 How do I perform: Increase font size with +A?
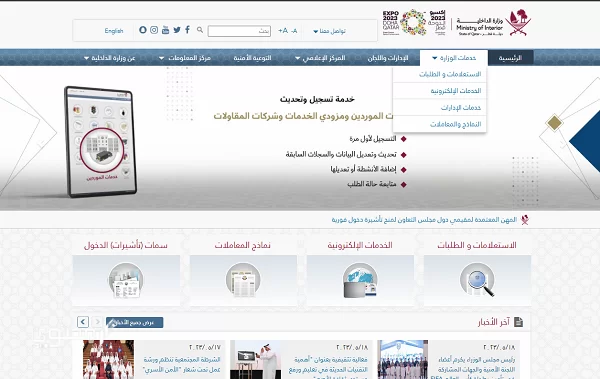(x=283, y=31)
